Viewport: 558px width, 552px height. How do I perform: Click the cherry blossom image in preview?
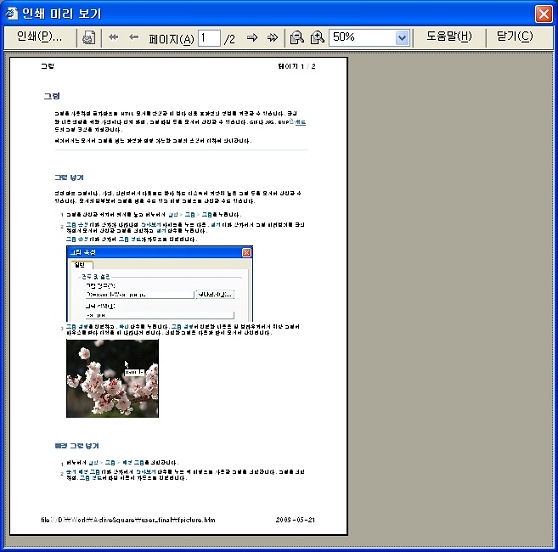pos(112,378)
